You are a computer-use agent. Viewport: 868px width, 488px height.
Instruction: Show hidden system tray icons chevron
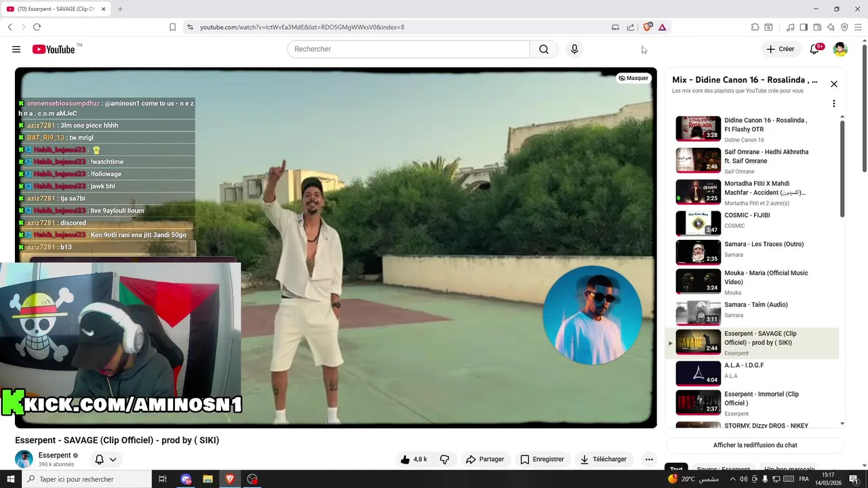point(732,479)
